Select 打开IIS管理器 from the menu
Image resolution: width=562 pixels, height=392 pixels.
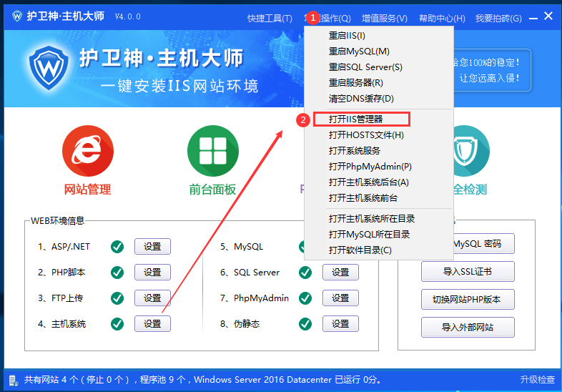tap(356, 119)
